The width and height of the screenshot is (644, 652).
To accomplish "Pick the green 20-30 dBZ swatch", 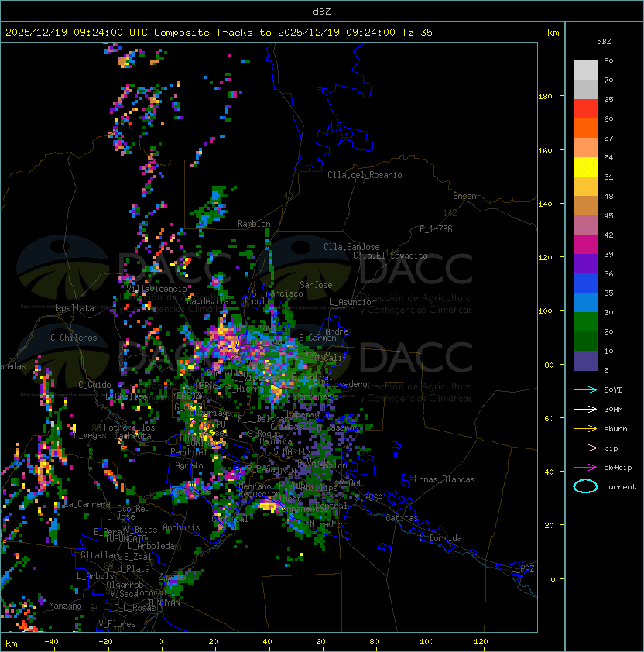I will tap(585, 322).
